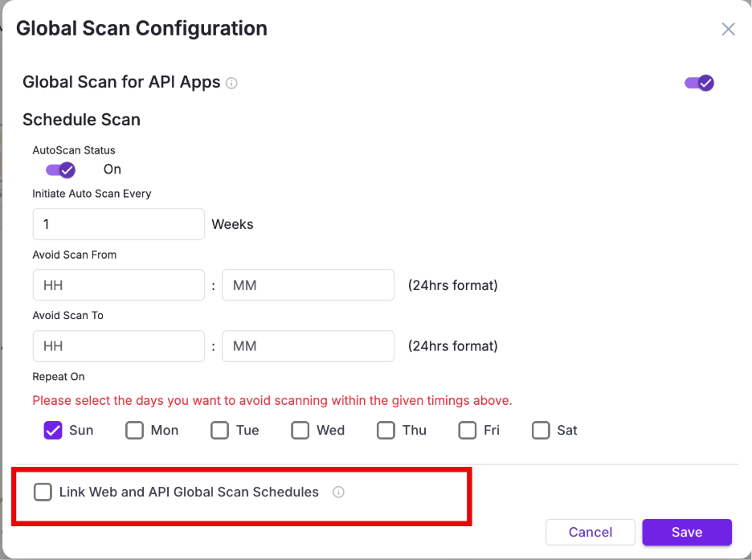Click info icon beside Global Scan for API Apps
752x560 pixels.
click(231, 83)
